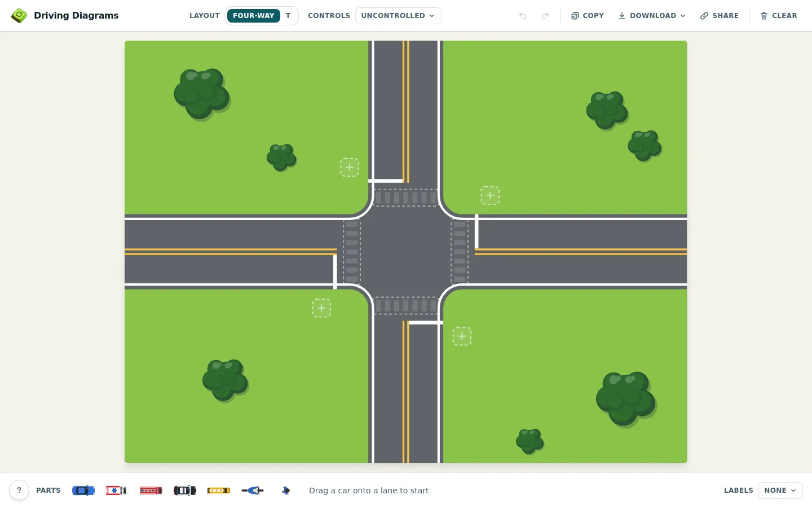The height and width of the screenshot is (508, 812).
Task: Select the yellow school bus part
Action: coord(219,491)
